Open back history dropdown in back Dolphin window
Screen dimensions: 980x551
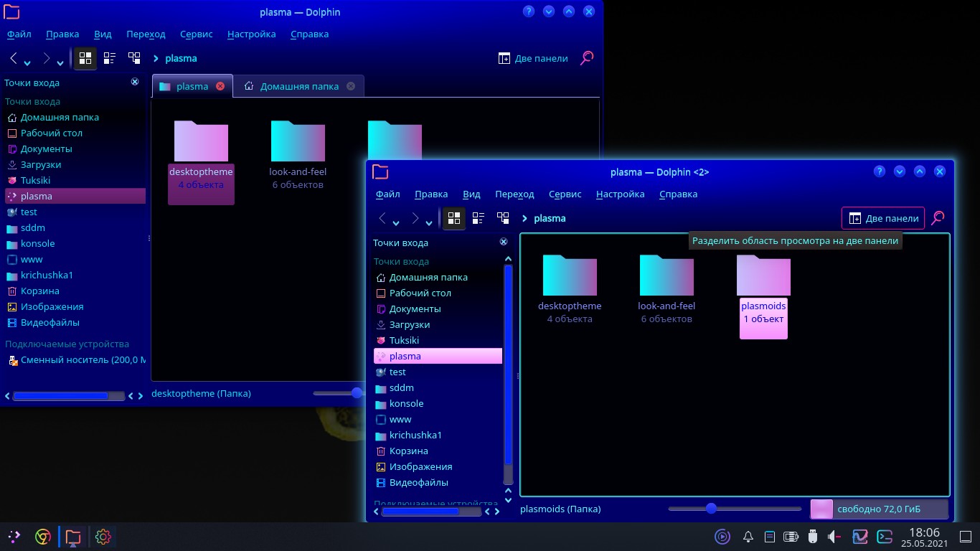(27, 63)
